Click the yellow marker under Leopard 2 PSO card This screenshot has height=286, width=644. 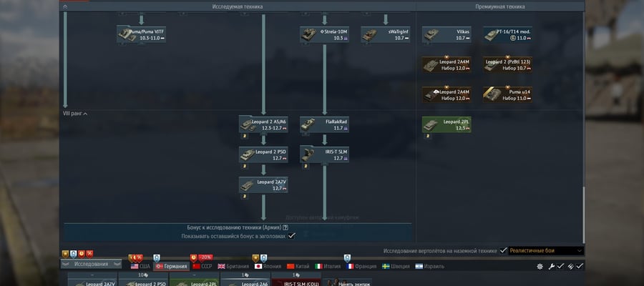[x=244, y=166]
